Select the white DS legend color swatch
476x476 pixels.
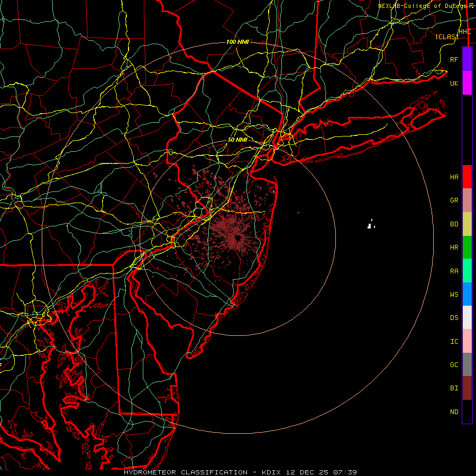point(467,317)
